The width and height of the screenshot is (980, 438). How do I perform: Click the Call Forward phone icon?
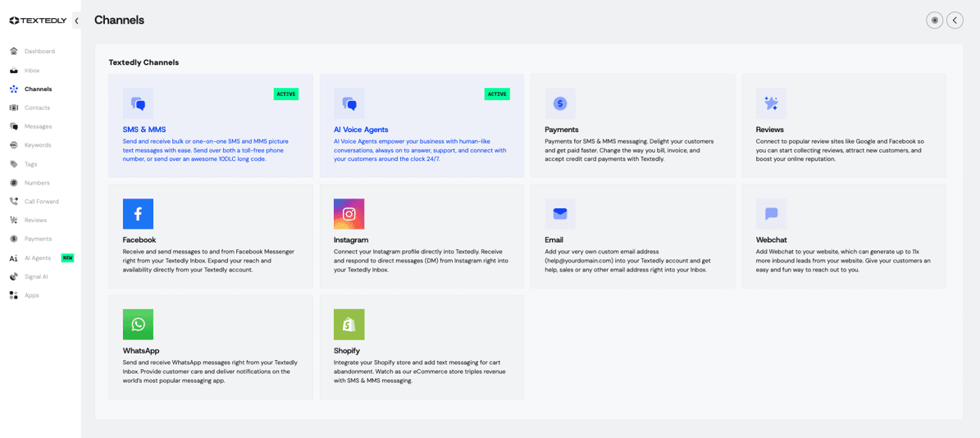(14, 201)
